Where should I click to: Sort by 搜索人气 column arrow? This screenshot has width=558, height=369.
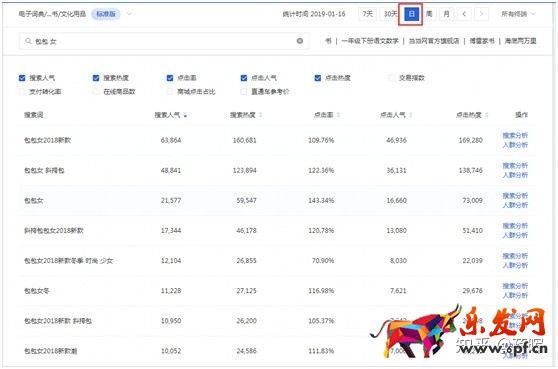click(x=185, y=115)
